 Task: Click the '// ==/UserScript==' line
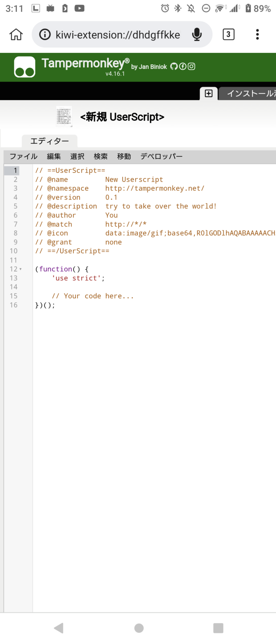[x=72, y=251]
